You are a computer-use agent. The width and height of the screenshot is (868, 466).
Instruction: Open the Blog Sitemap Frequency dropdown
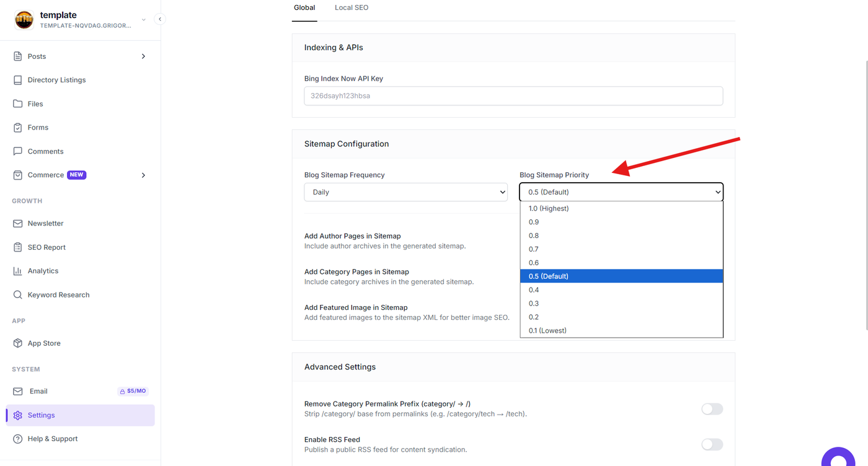click(405, 192)
